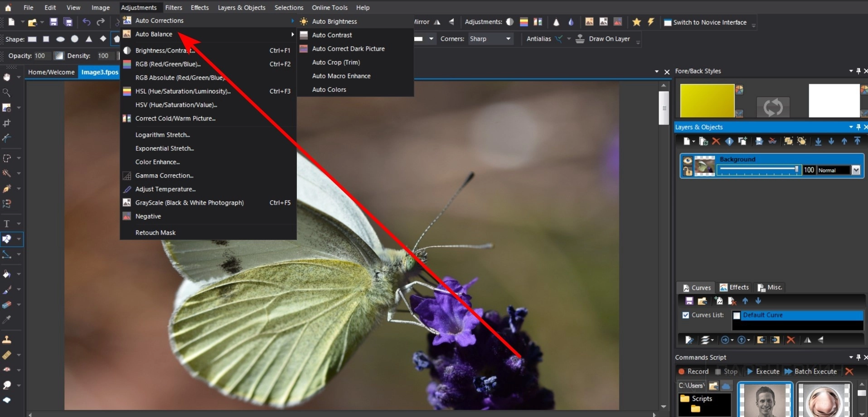
Task: Delete layer with red X icon
Action: (716, 141)
